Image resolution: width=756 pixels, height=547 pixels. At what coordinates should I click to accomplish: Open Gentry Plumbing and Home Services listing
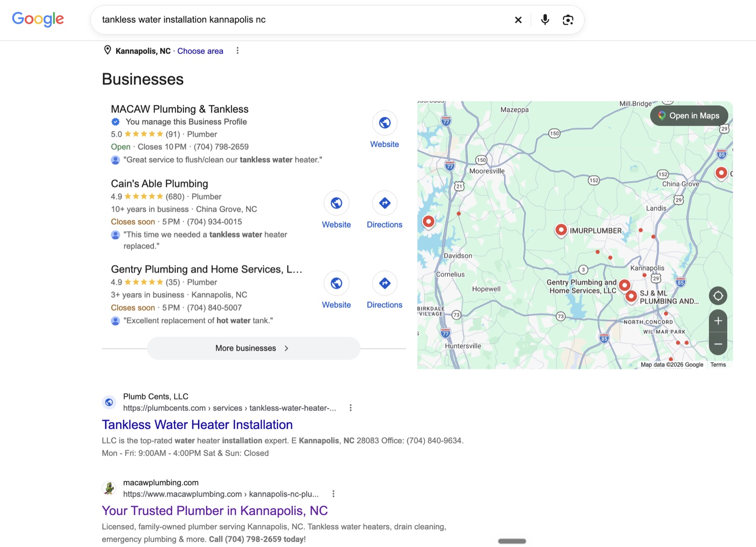pos(206,269)
